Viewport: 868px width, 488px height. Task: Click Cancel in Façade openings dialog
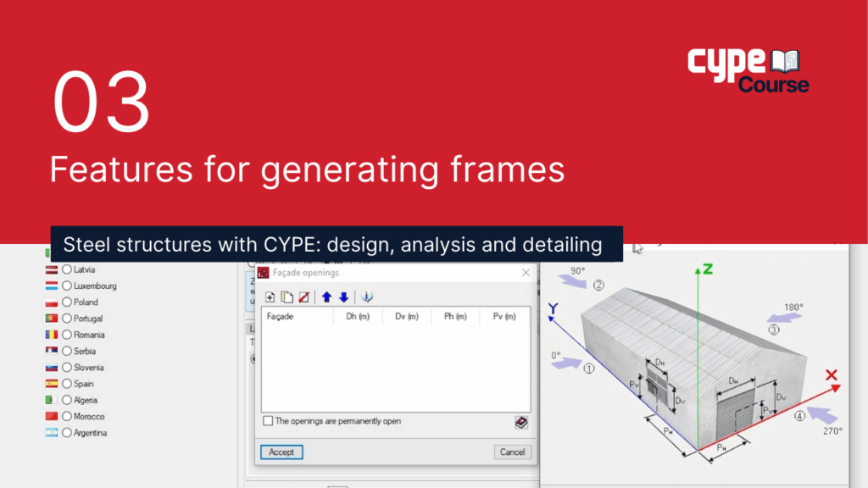click(512, 452)
